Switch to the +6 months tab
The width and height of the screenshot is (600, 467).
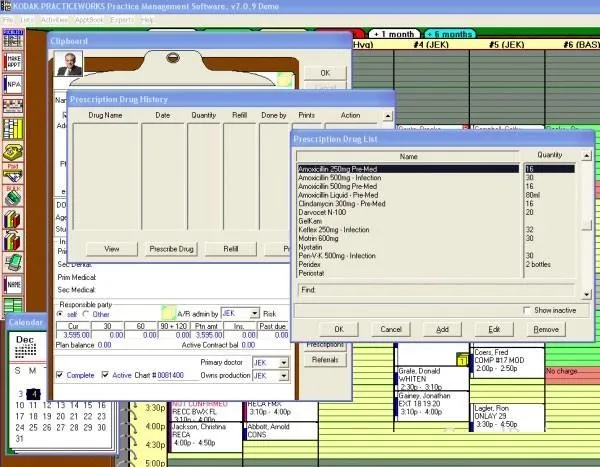[450, 34]
